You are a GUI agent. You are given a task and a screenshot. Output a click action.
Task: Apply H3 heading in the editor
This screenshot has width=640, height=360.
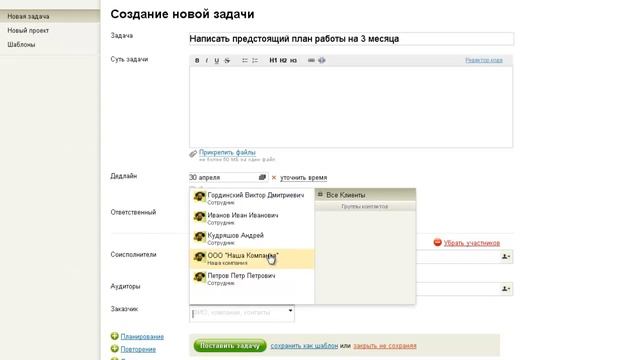point(293,60)
